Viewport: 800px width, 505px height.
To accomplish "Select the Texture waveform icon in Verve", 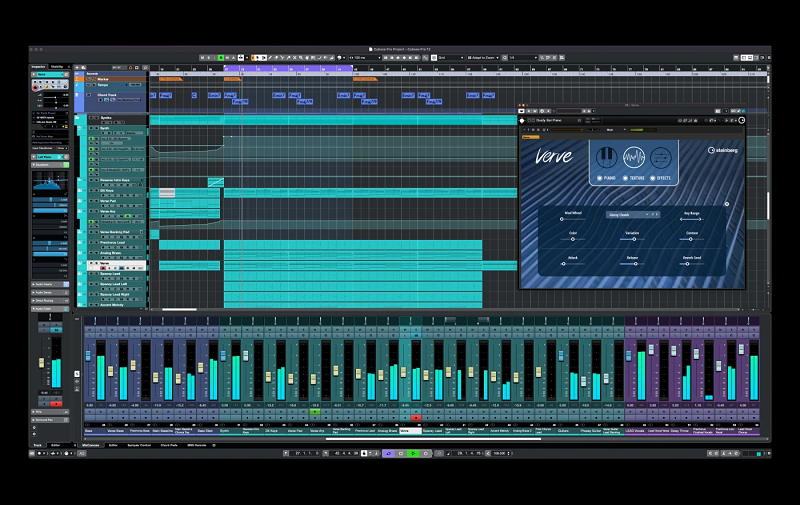I will click(633, 158).
